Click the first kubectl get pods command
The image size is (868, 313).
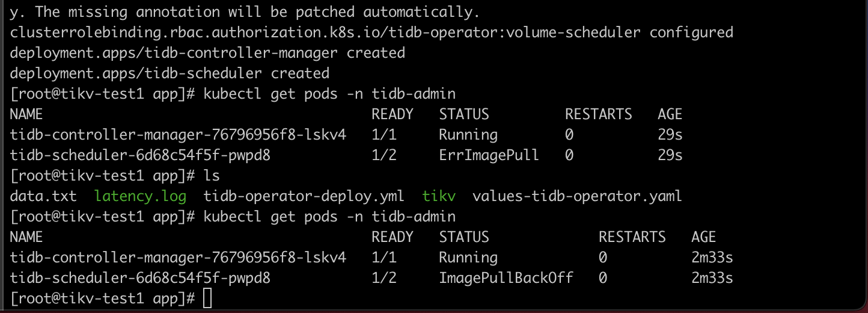click(329, 94)
